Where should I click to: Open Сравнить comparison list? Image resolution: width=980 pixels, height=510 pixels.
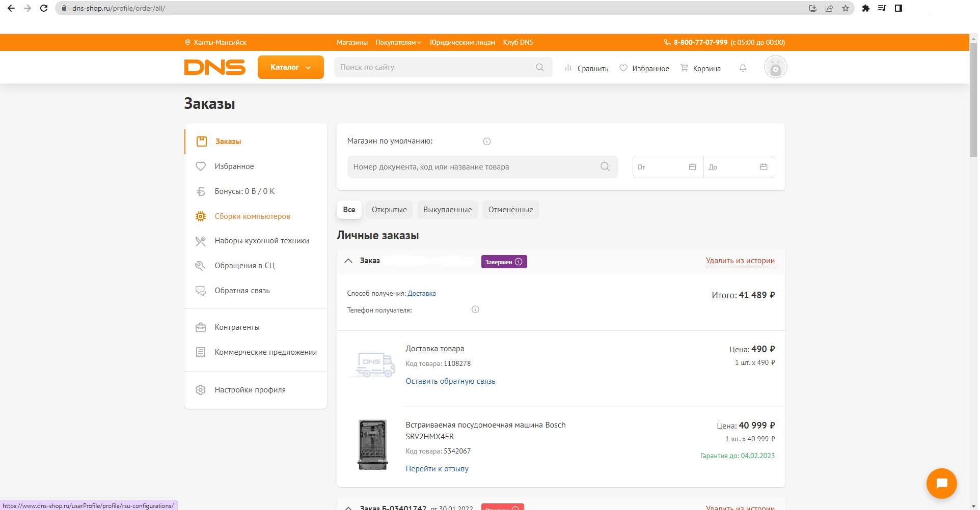(586, 68)
